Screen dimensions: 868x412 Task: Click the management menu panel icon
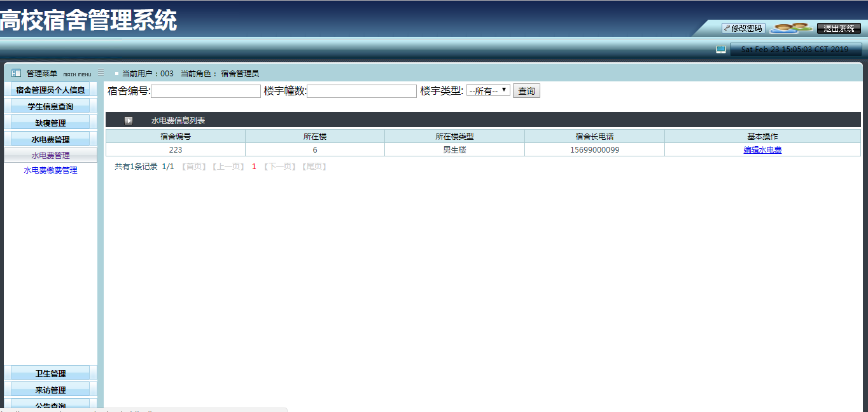tap(17, 73)
